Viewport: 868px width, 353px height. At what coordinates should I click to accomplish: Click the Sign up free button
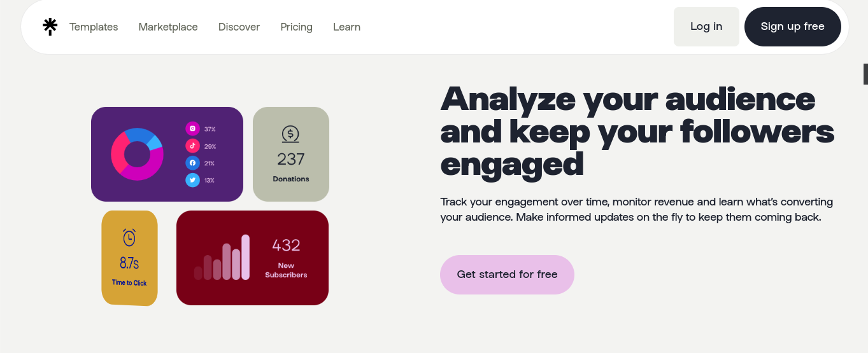(792, 27)
